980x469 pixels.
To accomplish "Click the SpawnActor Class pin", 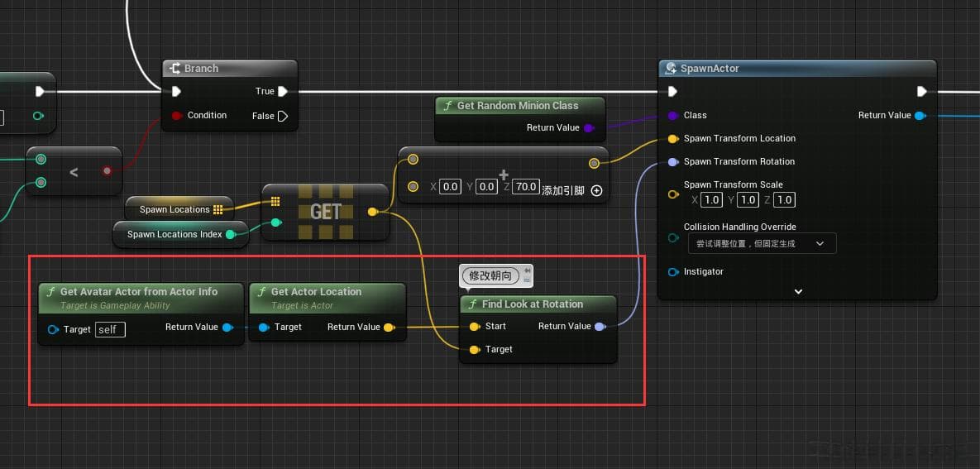I will 672,115.
